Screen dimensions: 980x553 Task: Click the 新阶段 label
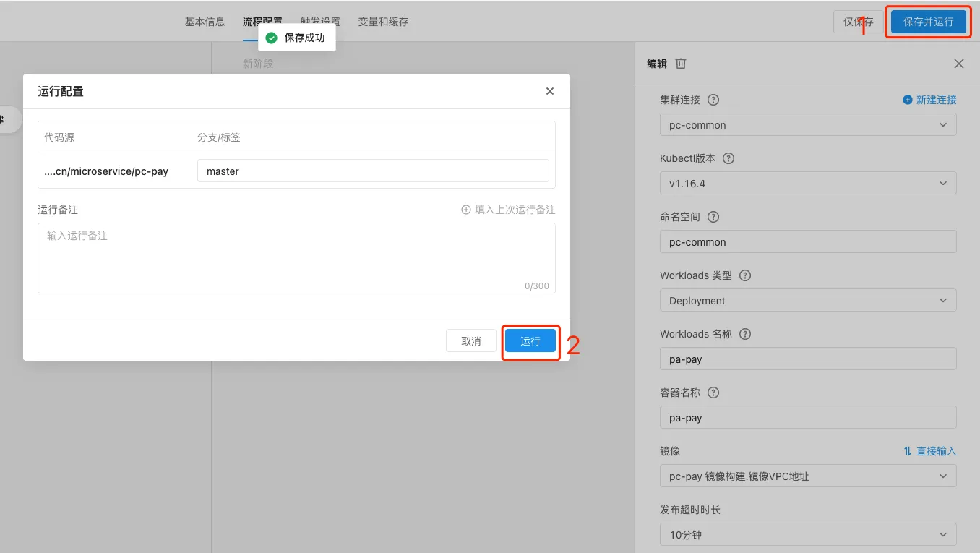click(258, 64)
